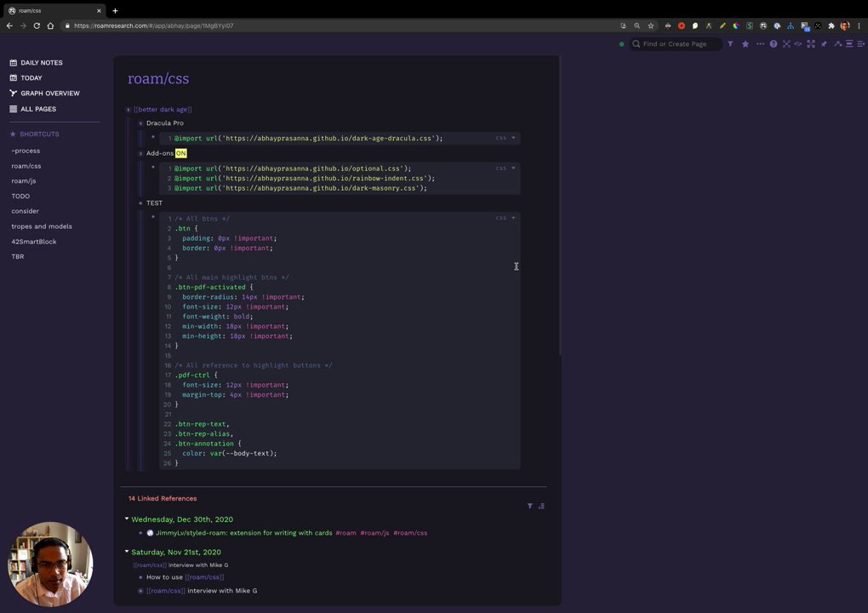Click the browser address bar URL
The width and height of the screenshot is (868, 613).
(154, 26)
